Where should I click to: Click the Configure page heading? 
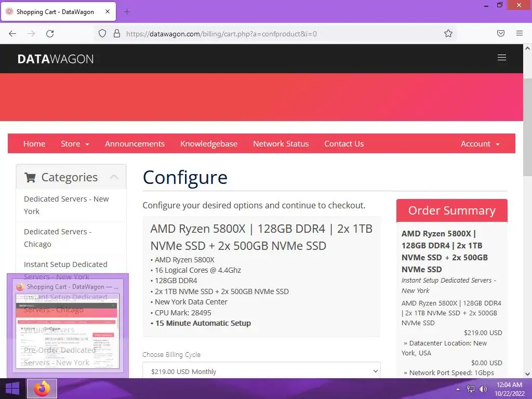(185, 178)
